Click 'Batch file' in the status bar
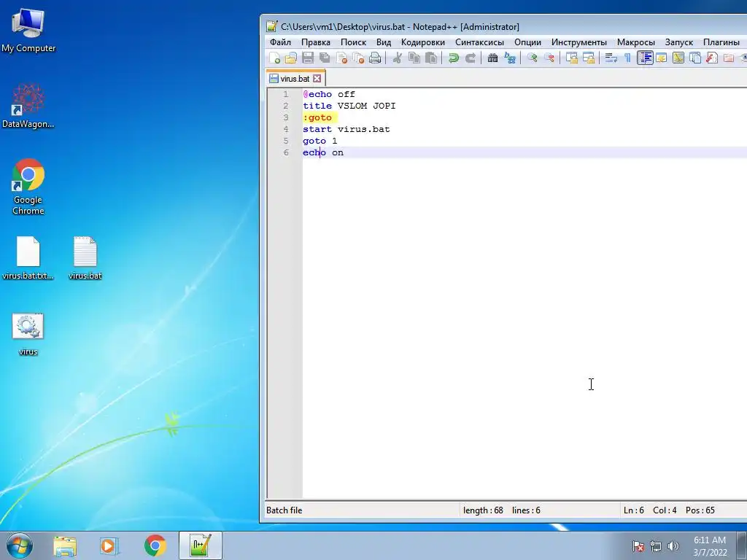The height and width of the screenshot is (560, 747). 284,510
